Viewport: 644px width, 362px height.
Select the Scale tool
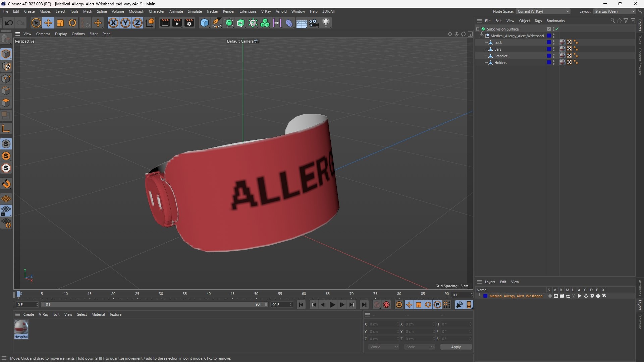[60, 23]
